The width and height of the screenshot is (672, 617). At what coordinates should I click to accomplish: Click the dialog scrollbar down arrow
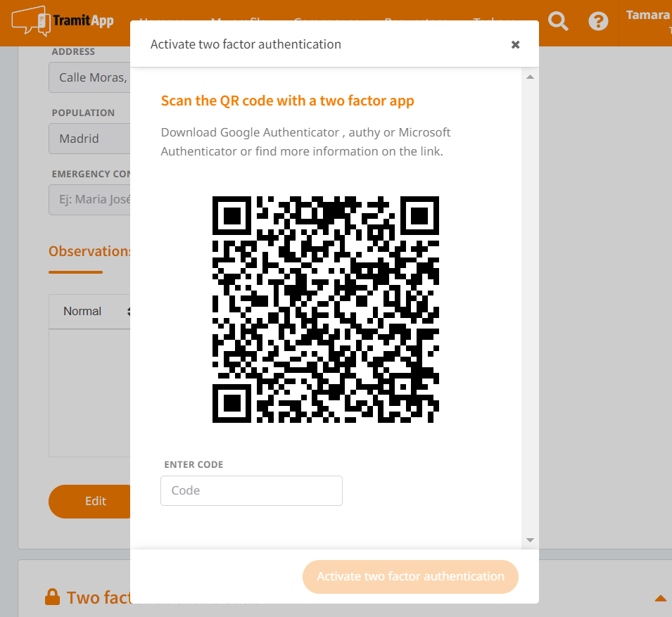coord(530,540)
